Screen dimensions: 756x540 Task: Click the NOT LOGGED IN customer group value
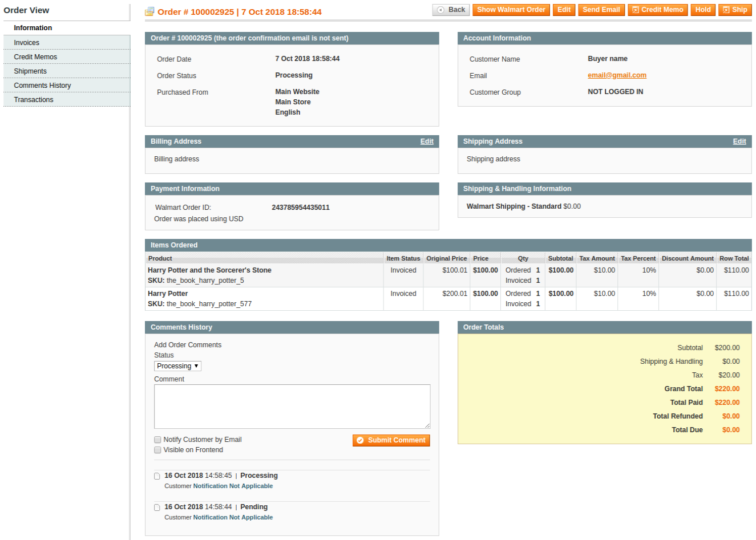point(615,92)
